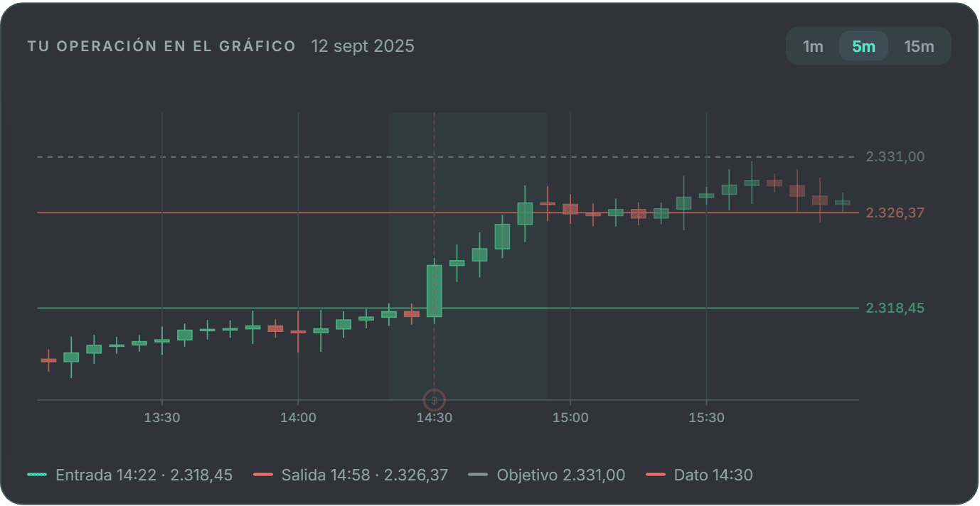Click the Entrada 14:22 legend entry
This screenshot has width=980, height=506.
pos(129,475)
